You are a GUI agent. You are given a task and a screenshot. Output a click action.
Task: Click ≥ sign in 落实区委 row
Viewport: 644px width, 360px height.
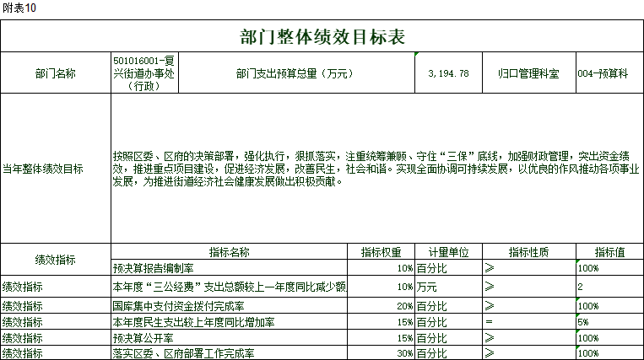click(490, 352)
